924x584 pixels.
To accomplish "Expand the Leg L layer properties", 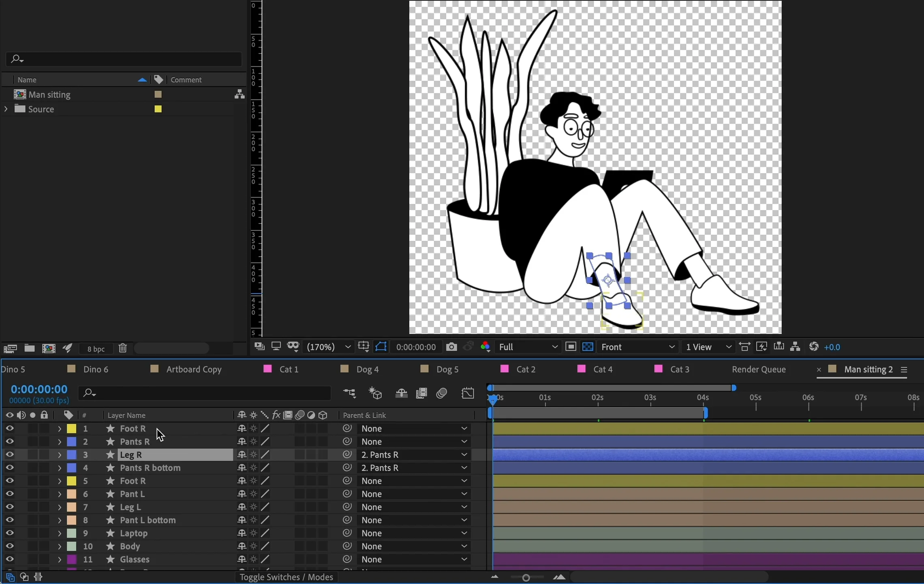I will coord(60,507).
